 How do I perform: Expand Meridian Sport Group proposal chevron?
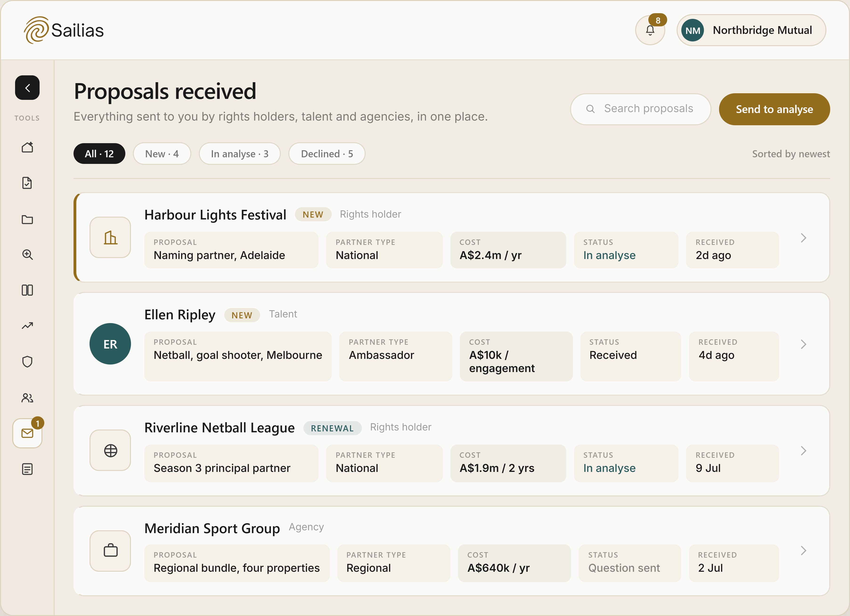[x=803, y=551]
